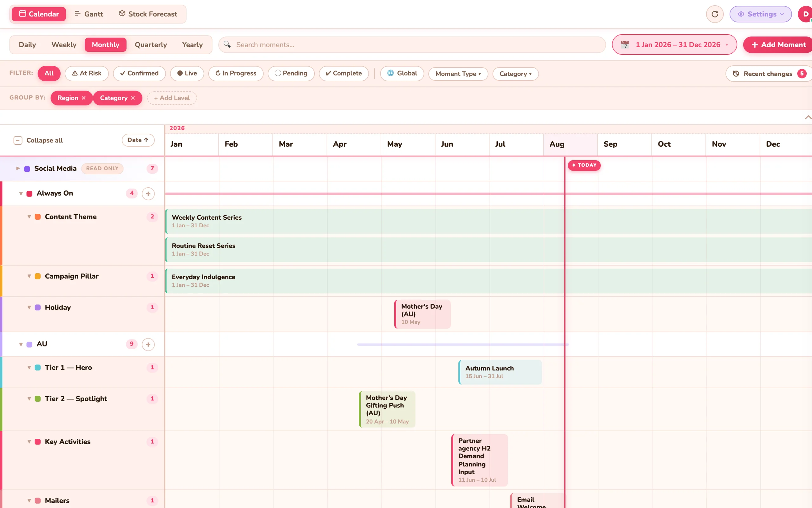The height and width of the screenshot is (508, 812).
Task: Collapse the Holiday row
Action: click(x=29, y=307)
